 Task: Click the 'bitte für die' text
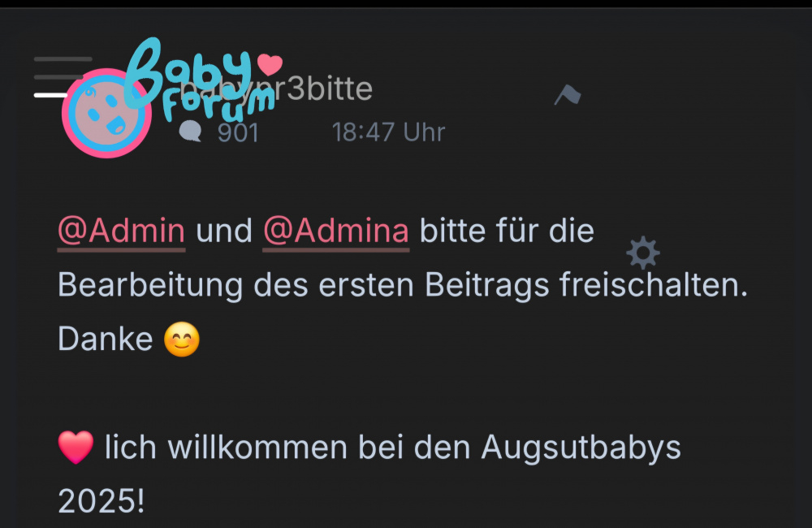[x=507, y=231]
